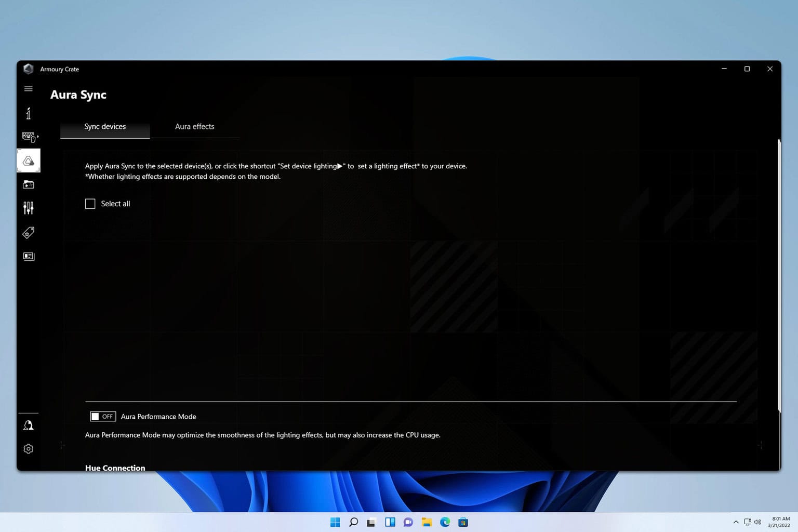Image resolution: width=798 pixels, height=532 pixels.
Task: Open the Game Library sidebar icon
Action: (x=29, y=184)
